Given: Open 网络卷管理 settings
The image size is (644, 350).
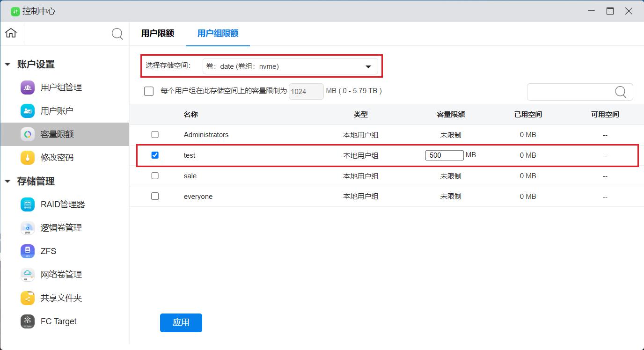Looking at the screenshot, I should coord(61,274).
